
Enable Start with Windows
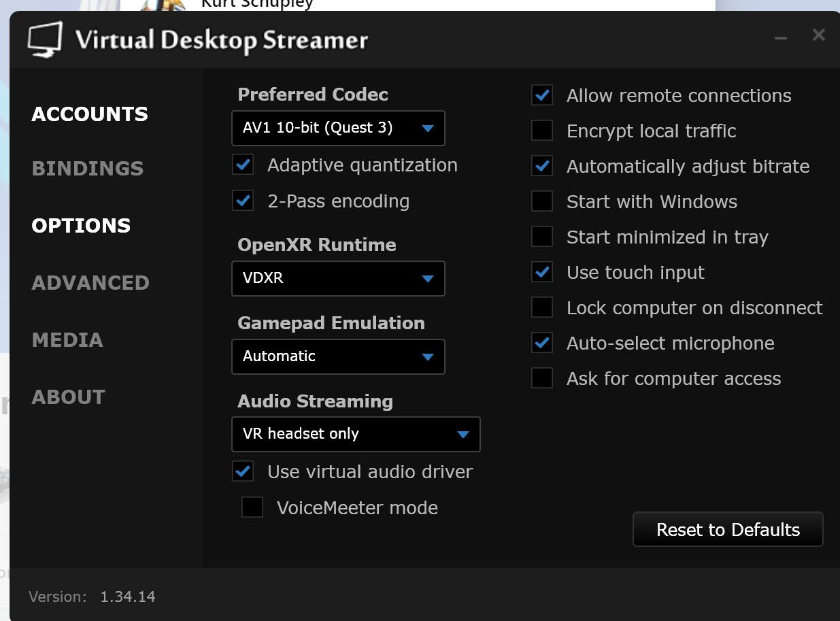[x=542, y=201]
